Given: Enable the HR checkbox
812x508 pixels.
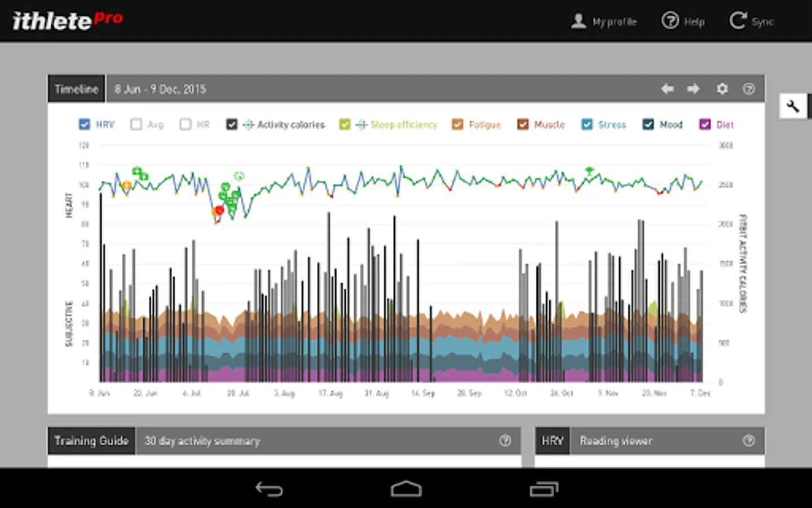Looking at the screenshot, I should [186, 124].
